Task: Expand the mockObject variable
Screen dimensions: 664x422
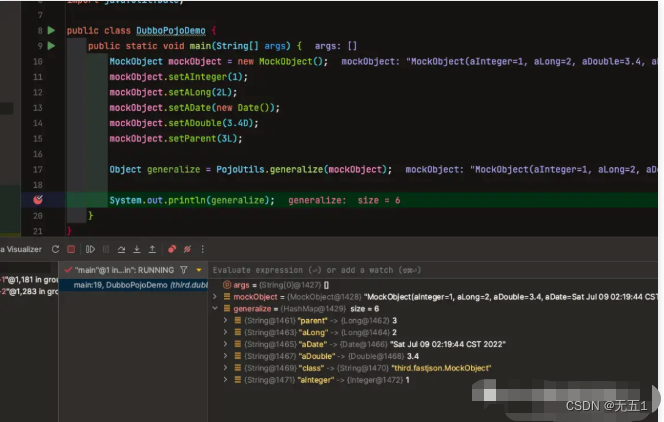Action: coord(215,297)
